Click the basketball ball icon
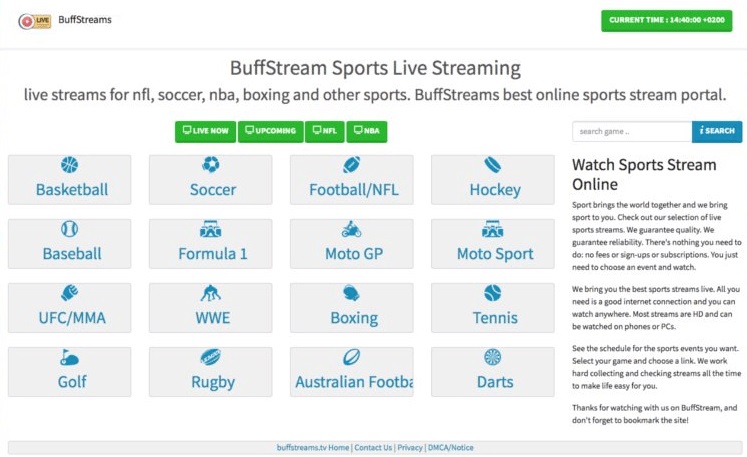 (70, 164)
